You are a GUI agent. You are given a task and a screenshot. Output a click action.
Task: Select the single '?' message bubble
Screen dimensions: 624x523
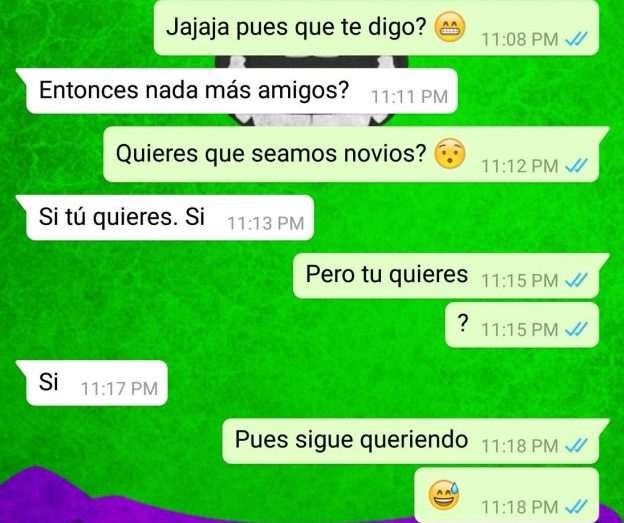coord(522,325)
